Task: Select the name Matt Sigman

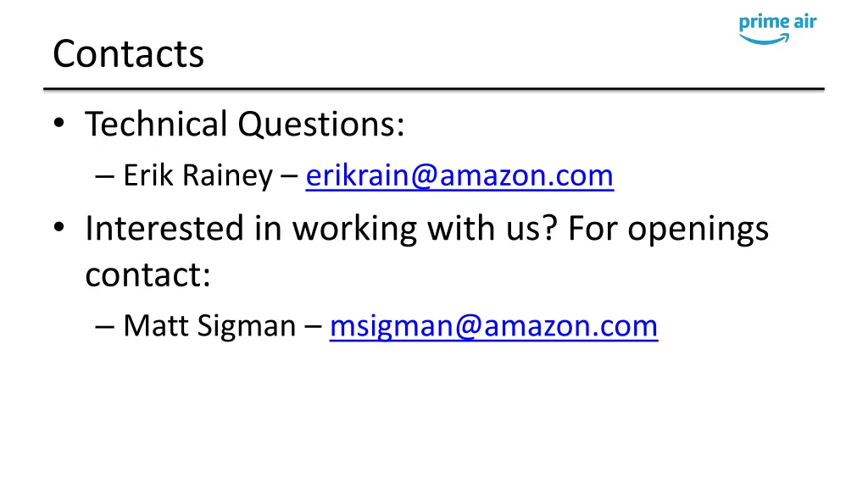Action: [x=209, y=326]
